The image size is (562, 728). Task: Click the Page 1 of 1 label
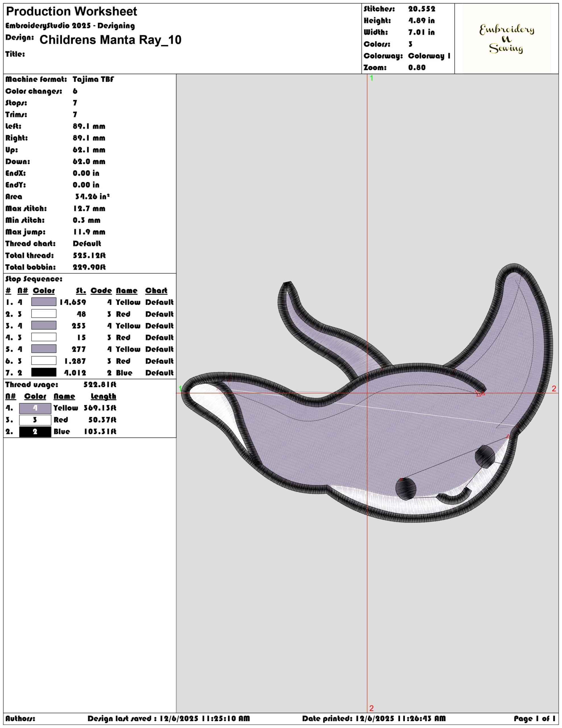(534, 718)
